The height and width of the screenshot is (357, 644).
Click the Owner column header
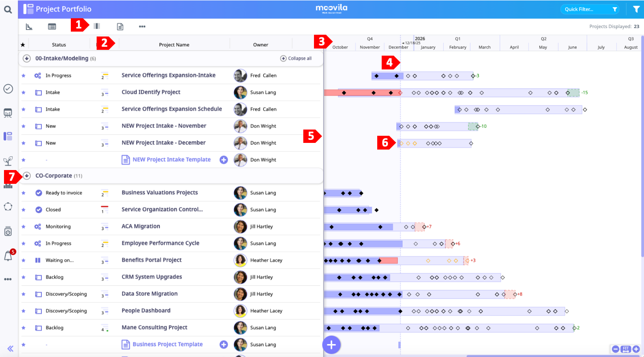pyautogui.click(x=261, y=45)
